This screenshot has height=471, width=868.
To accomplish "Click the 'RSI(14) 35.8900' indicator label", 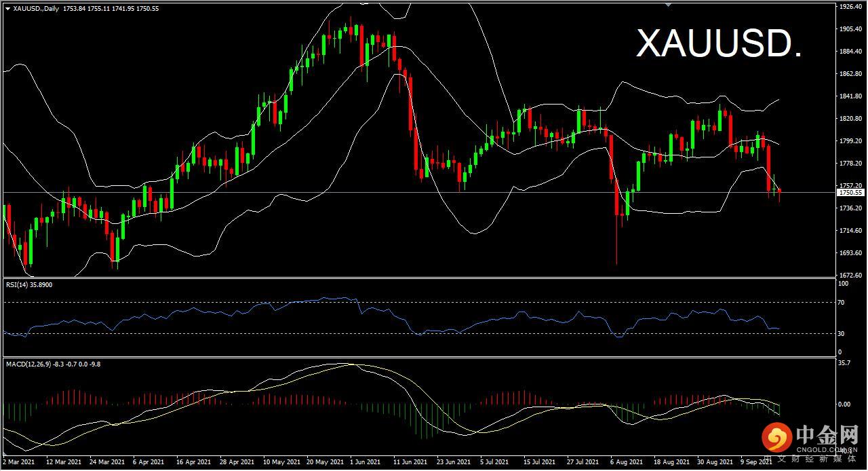I will pos(29,285).
